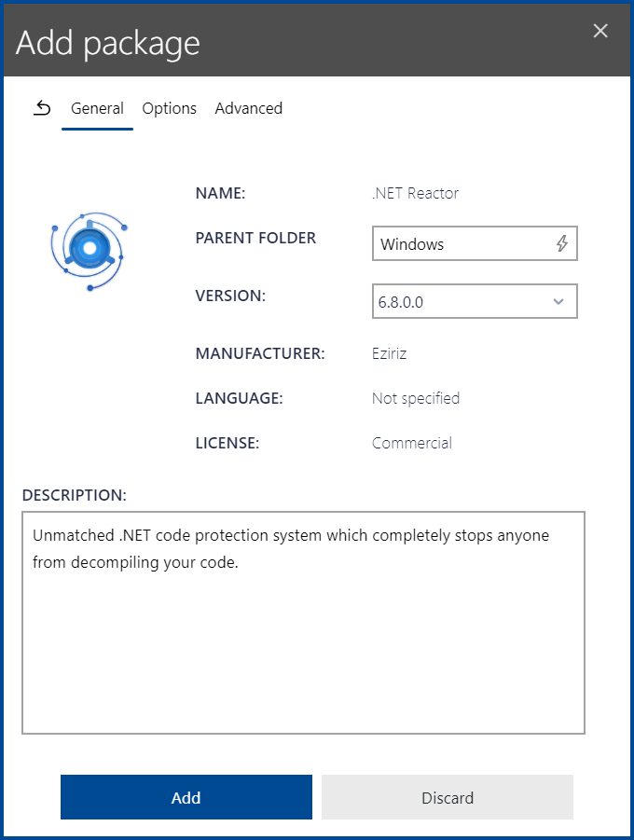Click the MANUFACTURER label
The width and height of the screenshot is (634, 840).
[x=260, y=353]
